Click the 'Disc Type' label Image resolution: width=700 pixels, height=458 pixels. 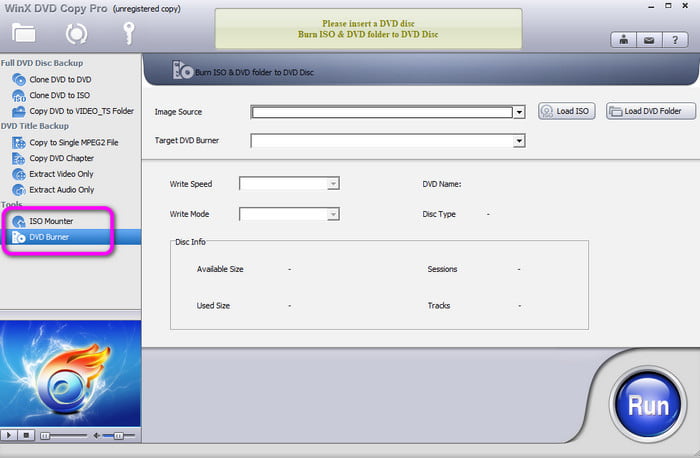coord(439,214)
